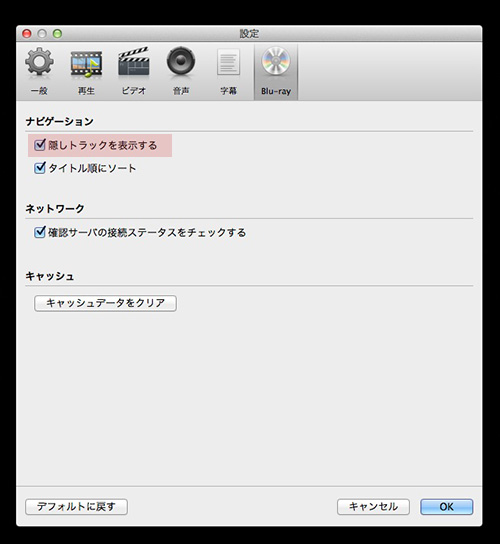
Task: Open the 字幕 (Subtitles) document tab
Action: tap(228, 71)
